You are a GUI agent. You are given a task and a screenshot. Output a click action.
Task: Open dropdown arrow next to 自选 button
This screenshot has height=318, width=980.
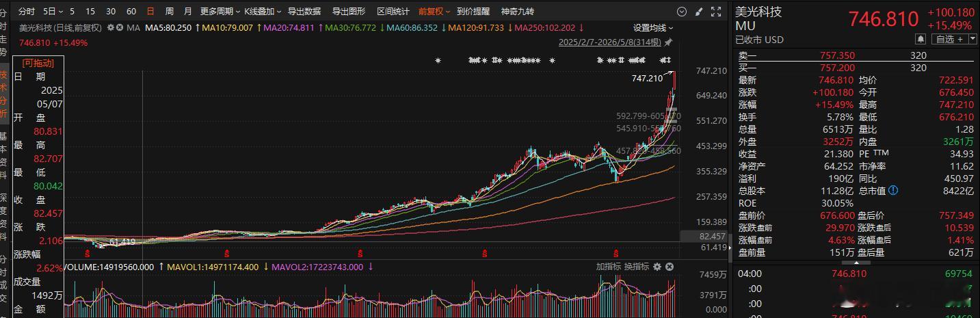click(x=972, y=40)
